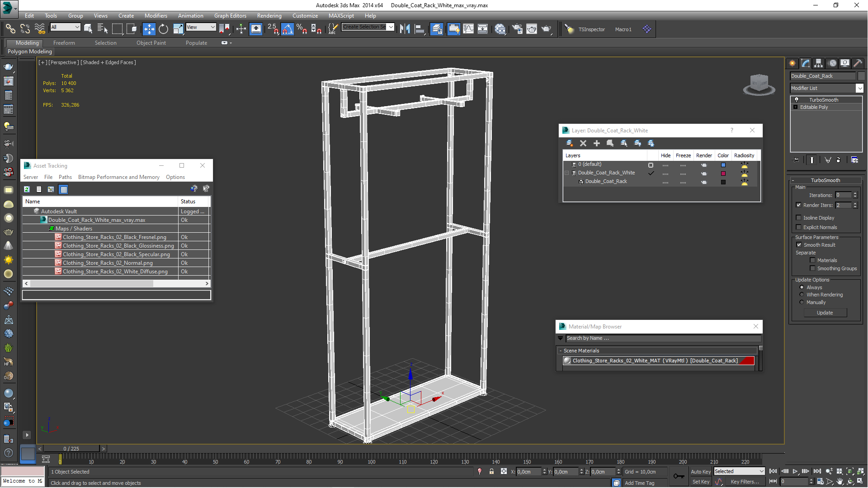The height and width of the screenshot is (488, 868).
Task: Open the key mode Selected dropdown
Action: point(739,471)
